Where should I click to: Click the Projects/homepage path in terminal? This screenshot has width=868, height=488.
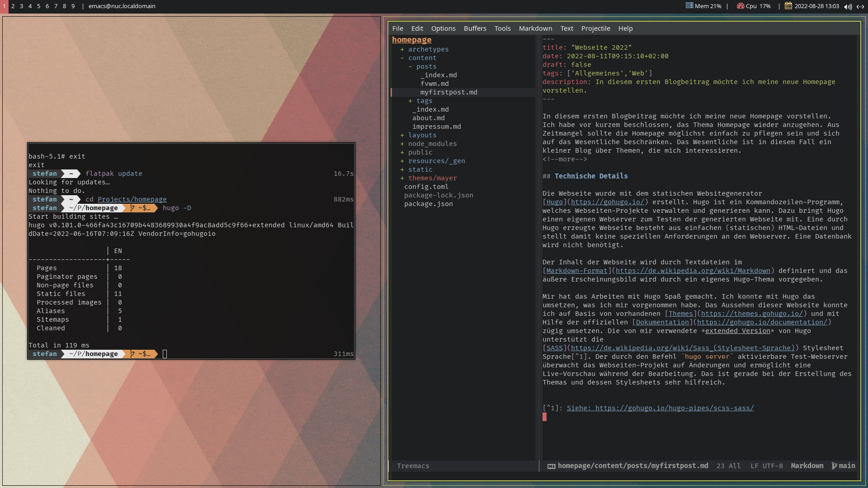(132, 199)
